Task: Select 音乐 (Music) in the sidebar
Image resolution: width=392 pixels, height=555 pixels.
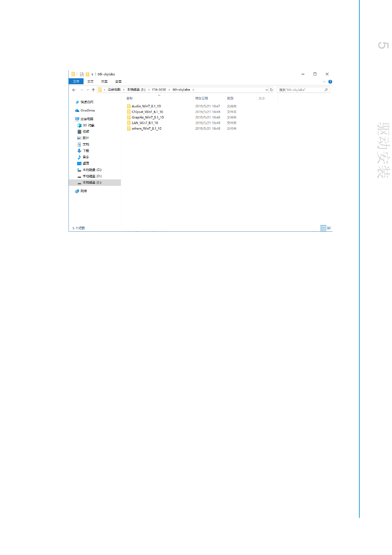Action: pyautogui.click(x=85, y=157)
